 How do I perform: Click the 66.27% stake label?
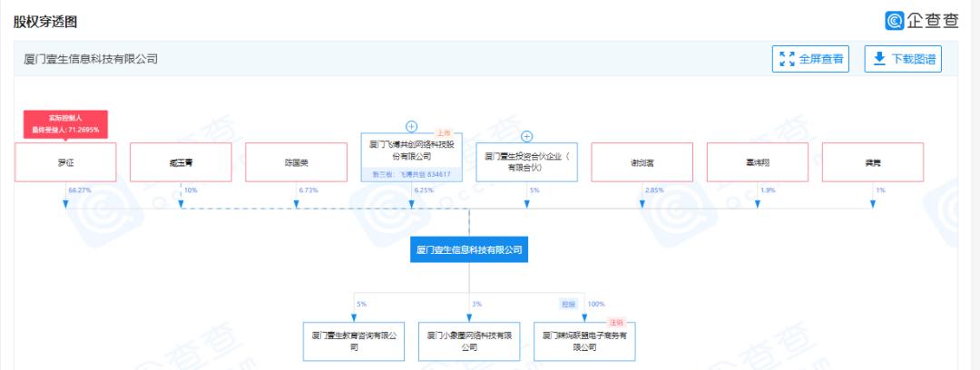pos(78,190)
